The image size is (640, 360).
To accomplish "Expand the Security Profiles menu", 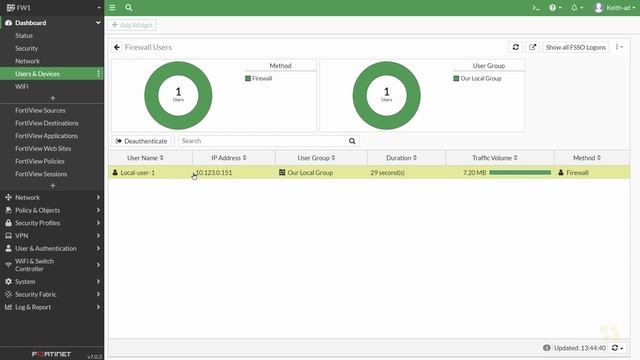I will click(x=52, y=223).
